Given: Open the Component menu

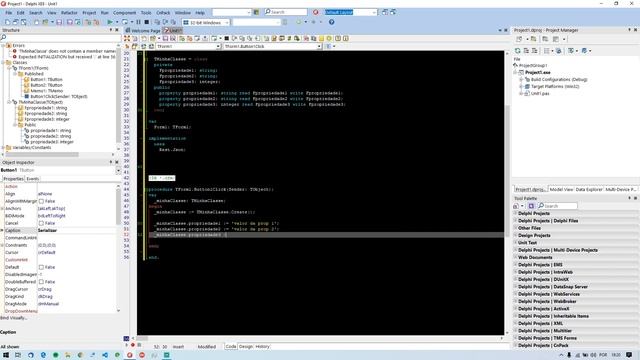Looking at the screenshot, I should (x=124, y=13).
